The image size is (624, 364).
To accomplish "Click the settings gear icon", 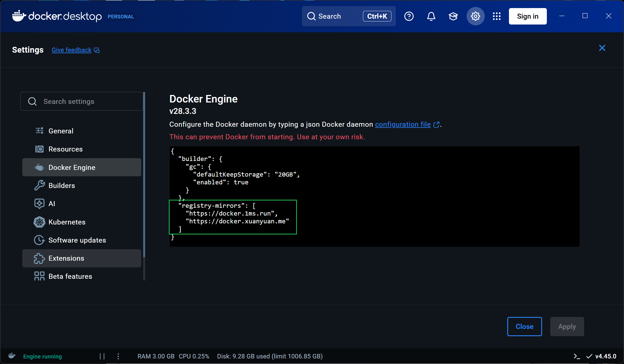I will tap(475, 16).
